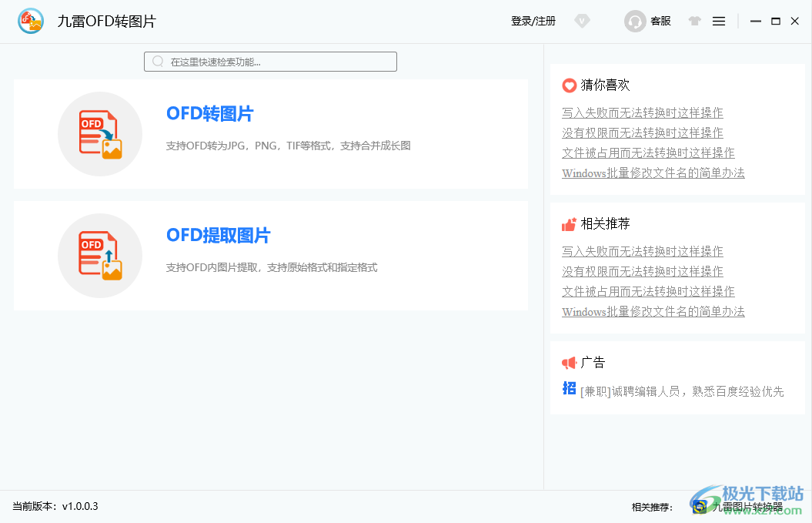812x523 pixels.
Task: Open Windows批量修改文件名的简单办法 under 相关推荐
Action: coord(653,312)
